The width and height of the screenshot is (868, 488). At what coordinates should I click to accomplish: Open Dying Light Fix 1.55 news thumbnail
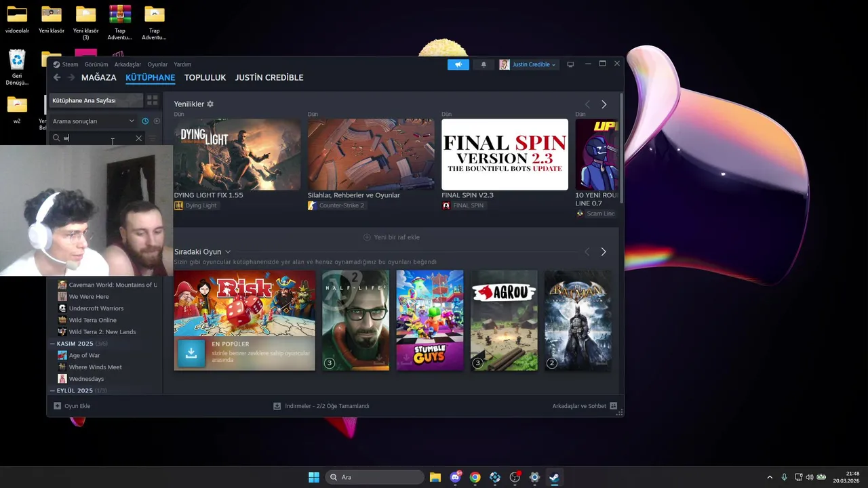click(237, 155)
